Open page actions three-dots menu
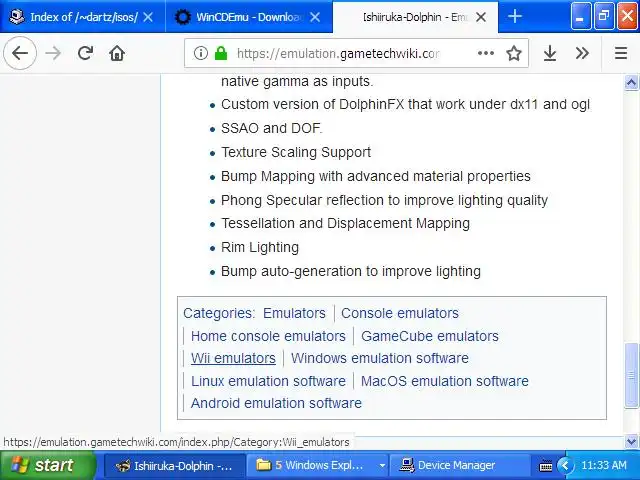 point(486,53)
